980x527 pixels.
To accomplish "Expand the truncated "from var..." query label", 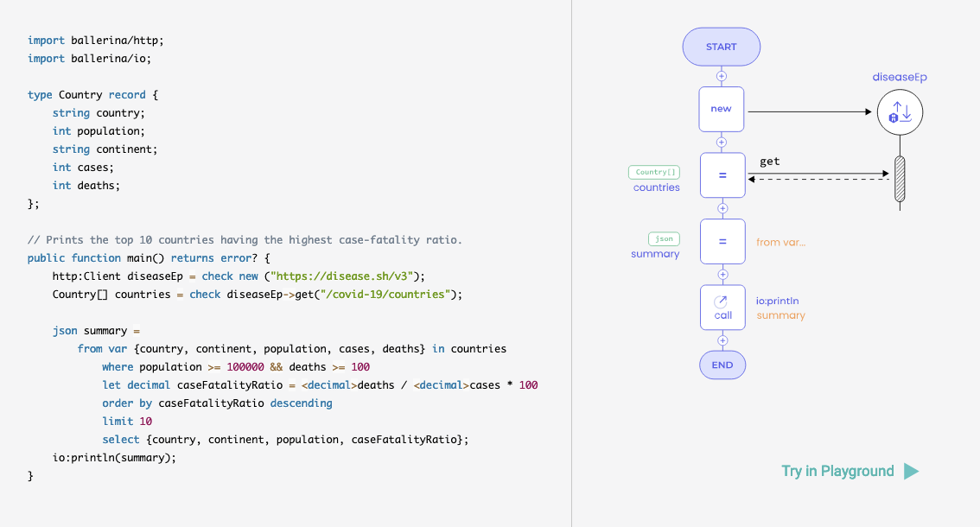I will 780,242.
